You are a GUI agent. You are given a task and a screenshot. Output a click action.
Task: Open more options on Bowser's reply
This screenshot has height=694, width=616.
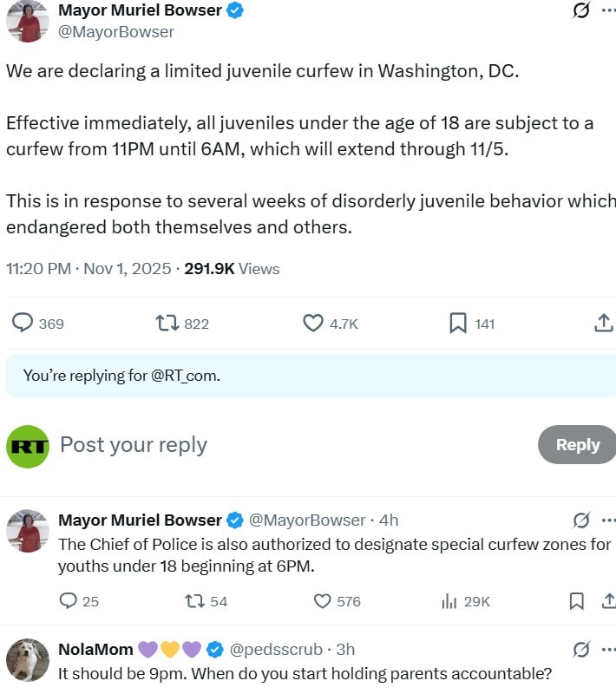click(608, 520)
